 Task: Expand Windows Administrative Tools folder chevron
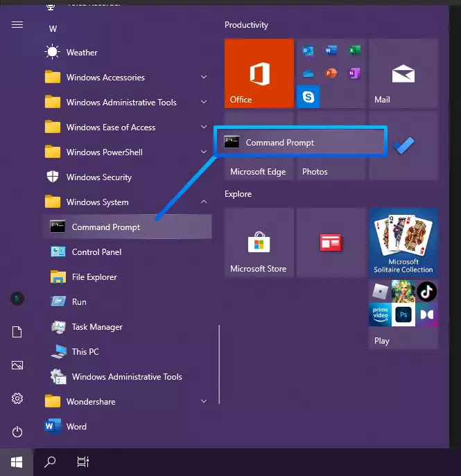(x=204, y=102)
